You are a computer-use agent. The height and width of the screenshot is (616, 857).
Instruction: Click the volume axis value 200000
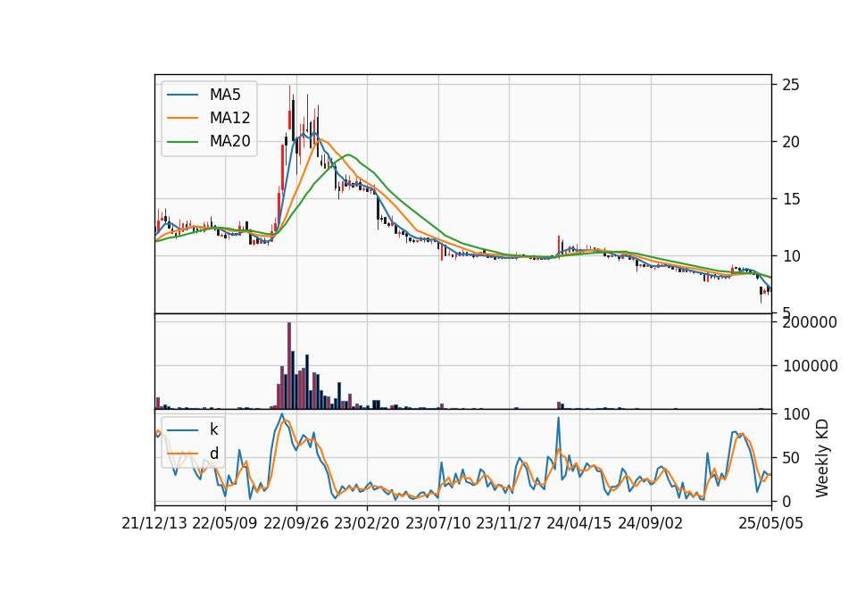(x=810, y=322)
